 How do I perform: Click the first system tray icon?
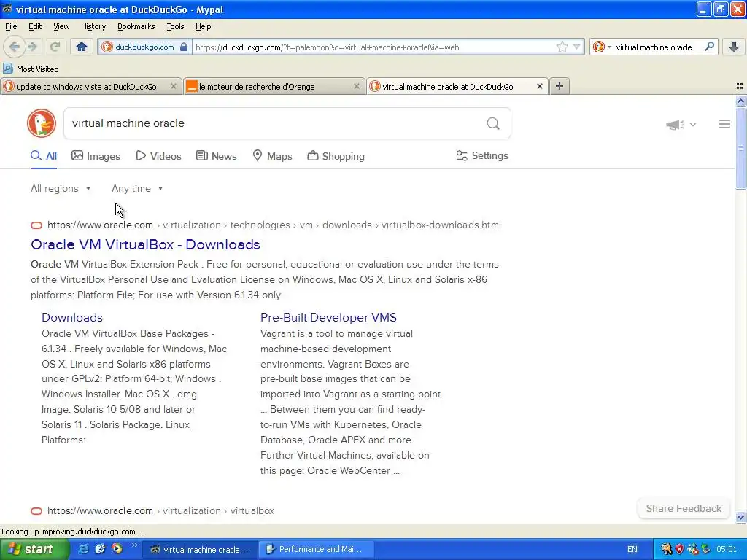(x=666, y=549)
